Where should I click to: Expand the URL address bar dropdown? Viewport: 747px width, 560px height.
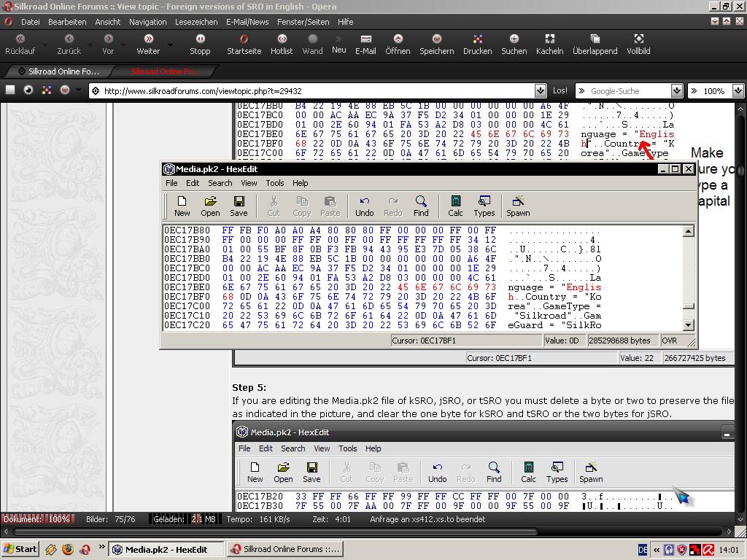point(540,91)
